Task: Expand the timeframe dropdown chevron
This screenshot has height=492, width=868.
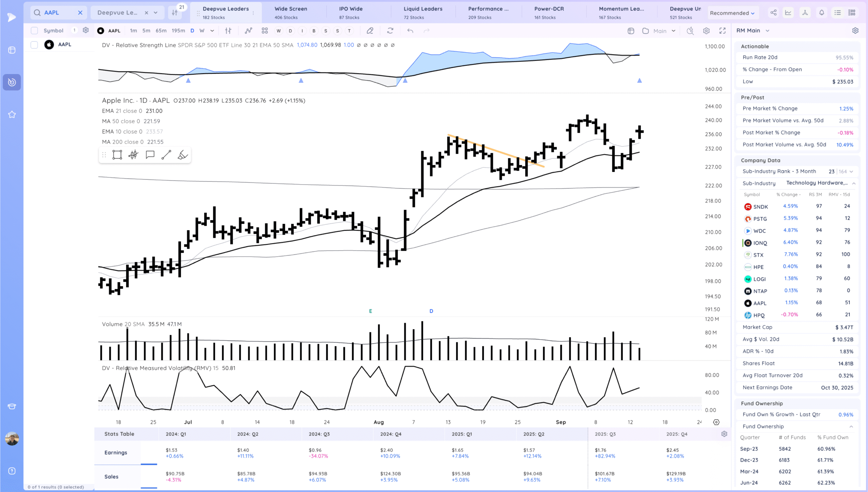Action: (x=212, y=31)
